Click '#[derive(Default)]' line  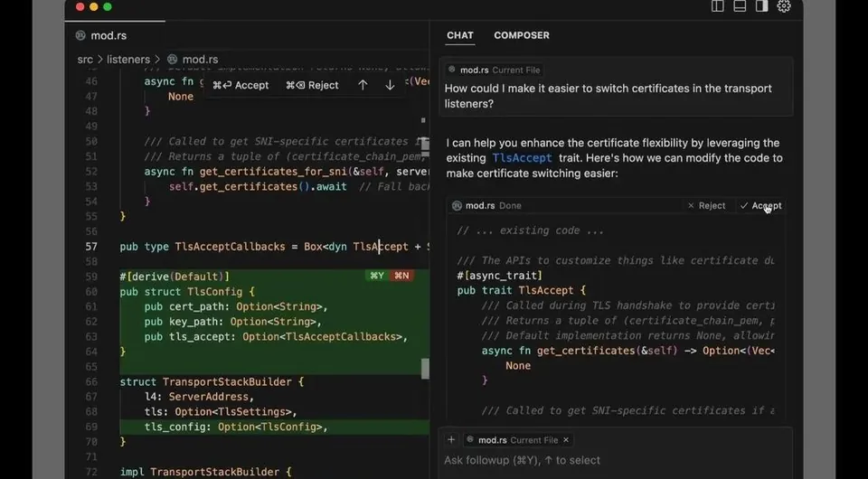coord(175,277)
